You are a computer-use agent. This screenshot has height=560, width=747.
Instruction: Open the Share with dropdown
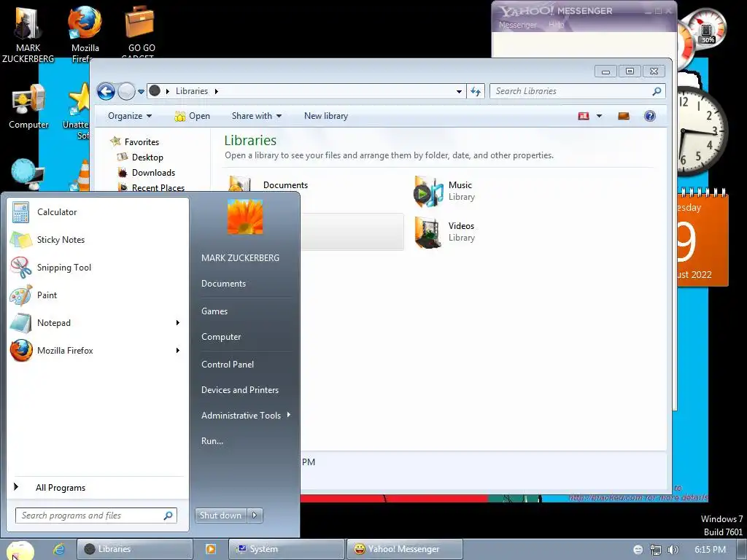pos(257,116)
